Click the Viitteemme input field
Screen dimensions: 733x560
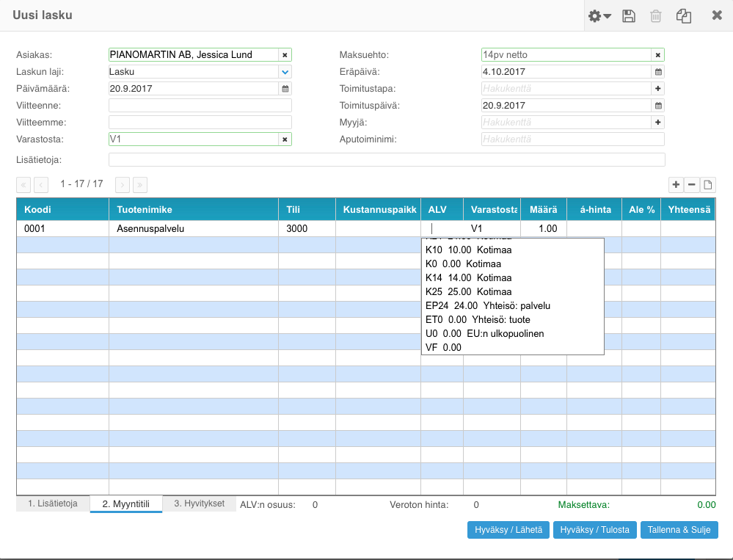tap(200, 123)
